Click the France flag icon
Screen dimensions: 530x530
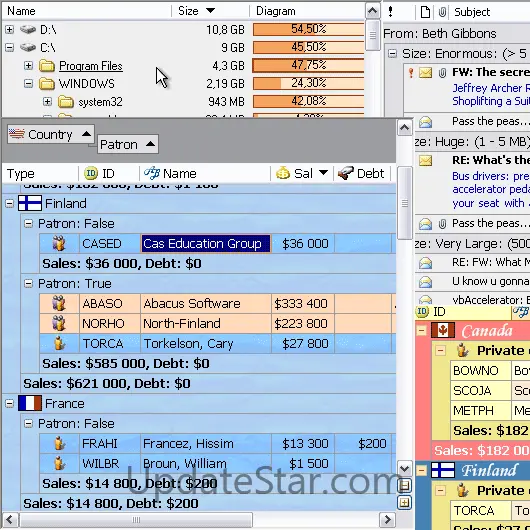point(30,403)
